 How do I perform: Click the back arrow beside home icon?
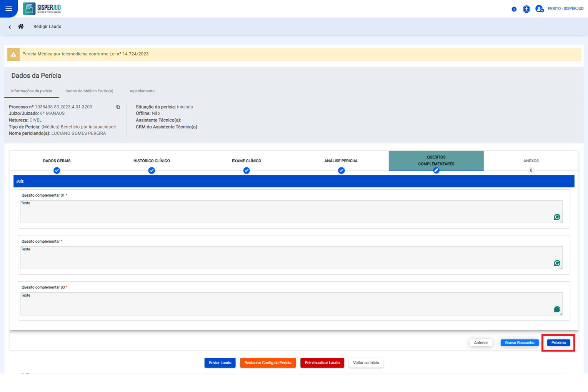click(10, 27)
